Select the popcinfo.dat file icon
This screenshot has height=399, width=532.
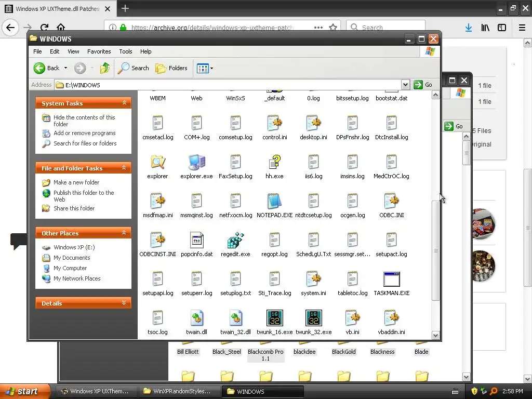click(x=196, y=240)
